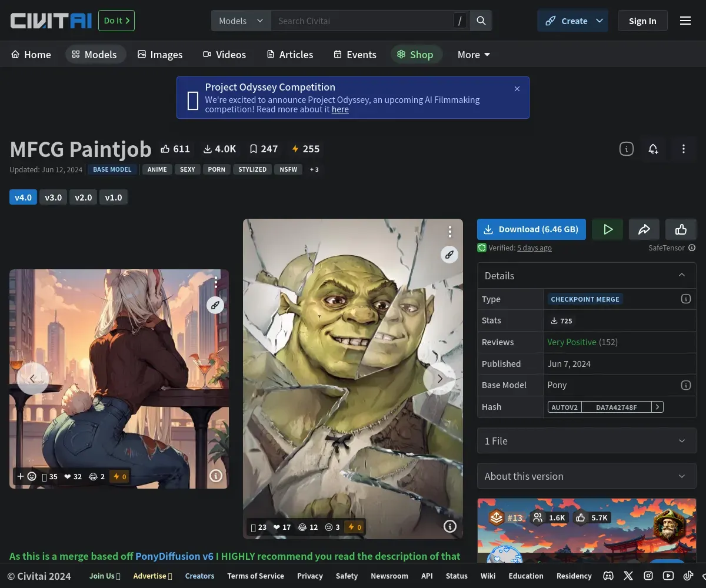Click the search magnifier button

tap(481, 21)
